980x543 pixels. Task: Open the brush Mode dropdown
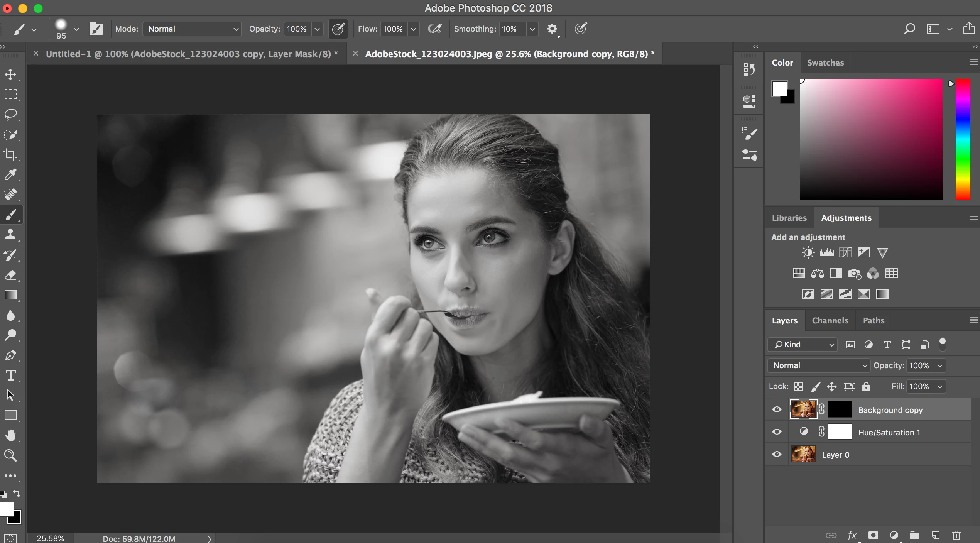click(x=192, y=29)
